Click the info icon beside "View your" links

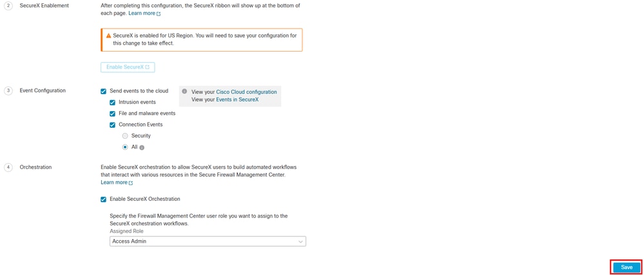pos(184,92)
